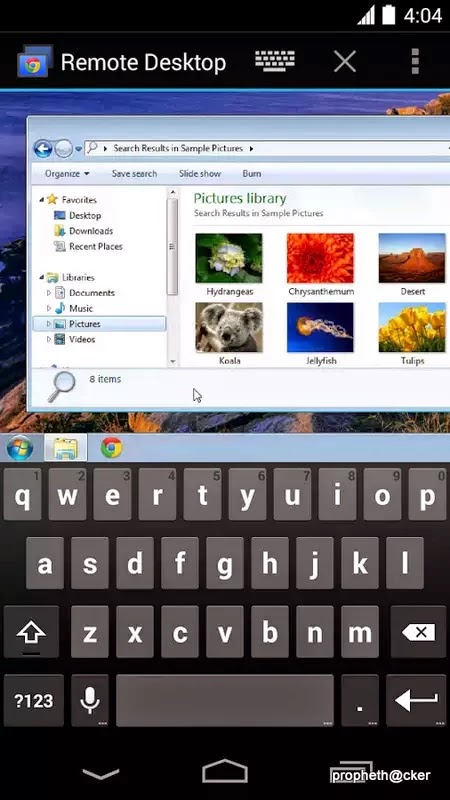Tap the p key
Viewport: 450px width, 800px height.
[x=427, y=495]
